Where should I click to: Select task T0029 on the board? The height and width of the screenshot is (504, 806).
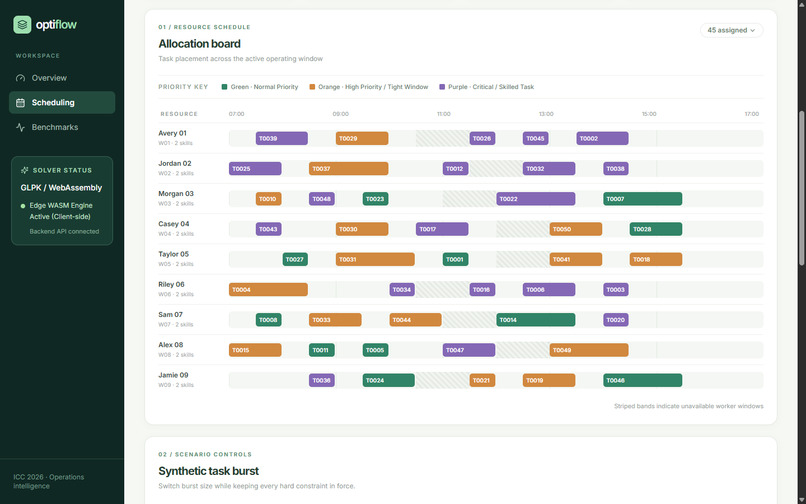click(362, 138)
